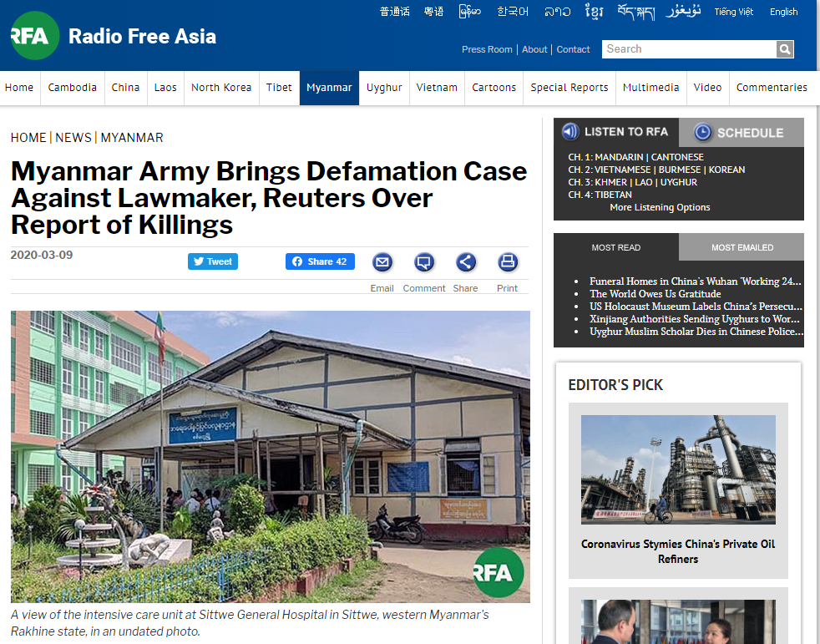This screenshot has height=644, width=820.
Task: Open CH. 1: Mandarin | Cantonese
Action: coord(636,157)
